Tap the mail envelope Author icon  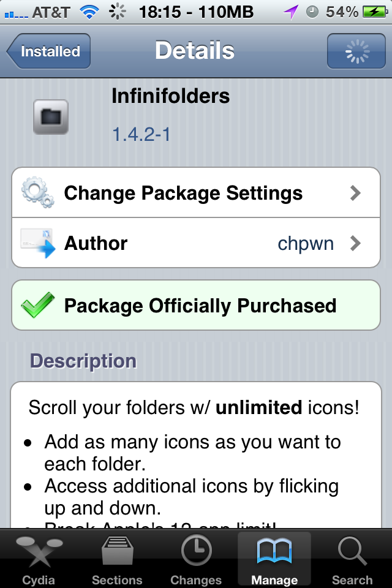37,243
